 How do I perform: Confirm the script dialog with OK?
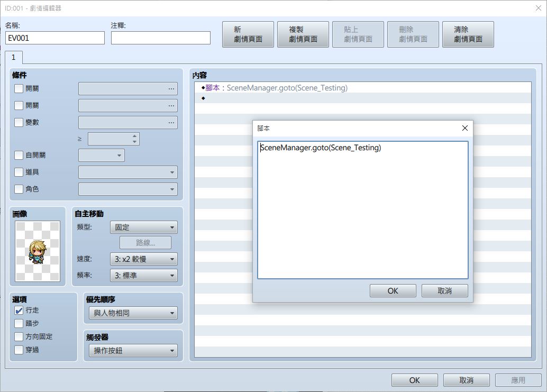pos(393,291)
